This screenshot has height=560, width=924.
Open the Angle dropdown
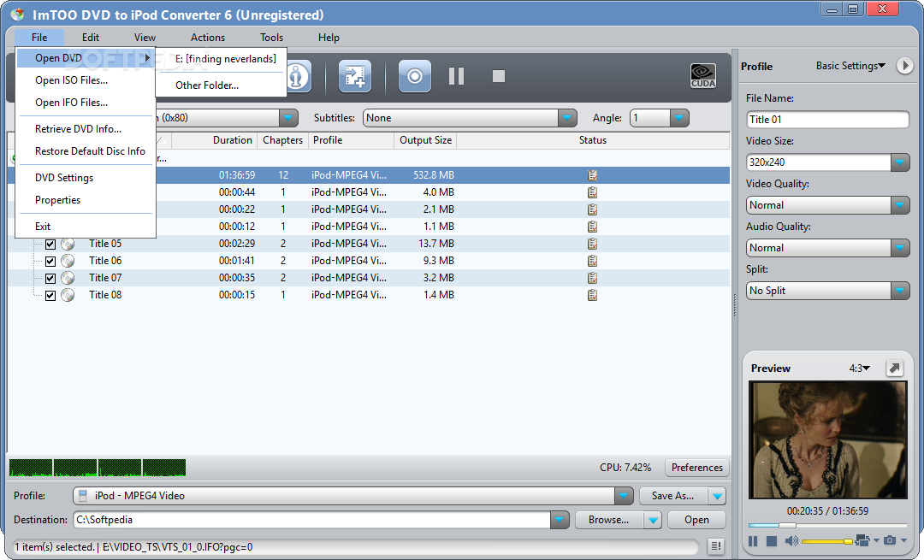pos(678,118)
